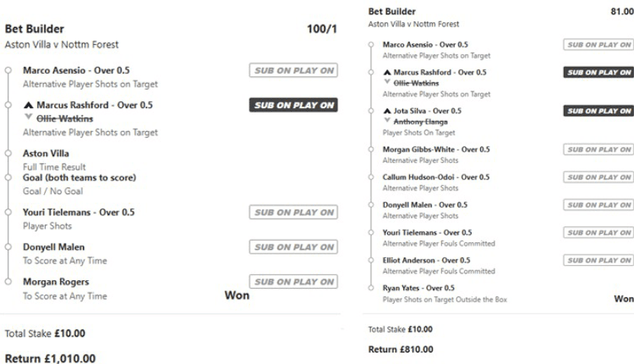The image size is (634, 364).
Task: Enable Sub On Play On for Morgan Gibbs-White
Action: [597, 149]
